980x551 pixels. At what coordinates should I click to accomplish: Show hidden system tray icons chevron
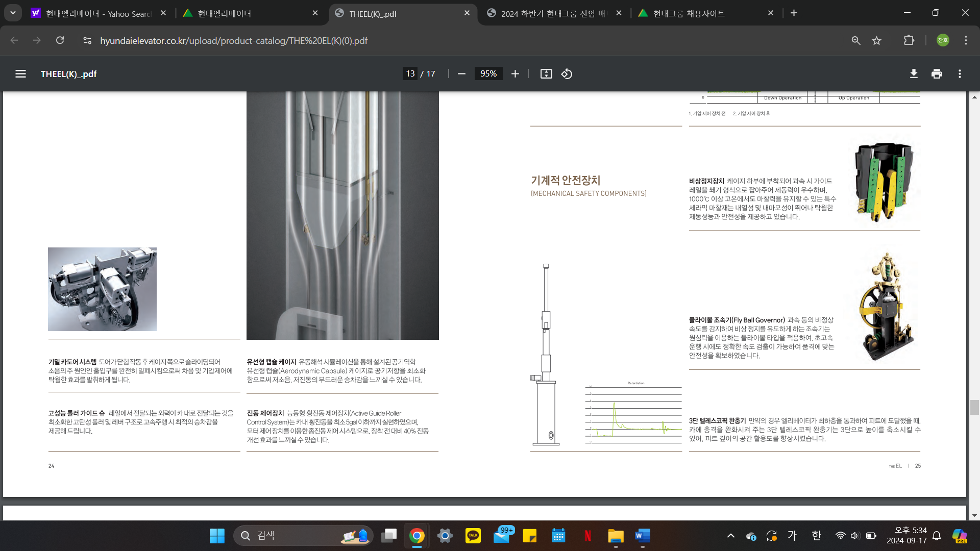(731, 536)
